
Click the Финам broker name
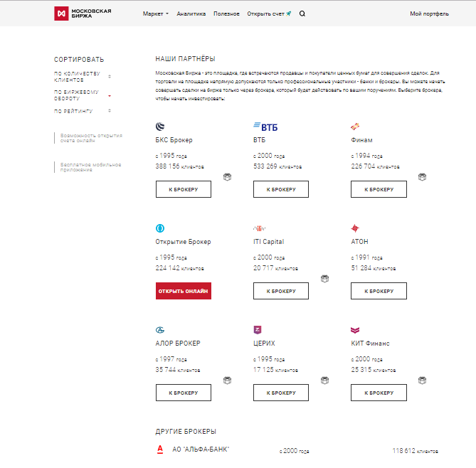[361, 140]
